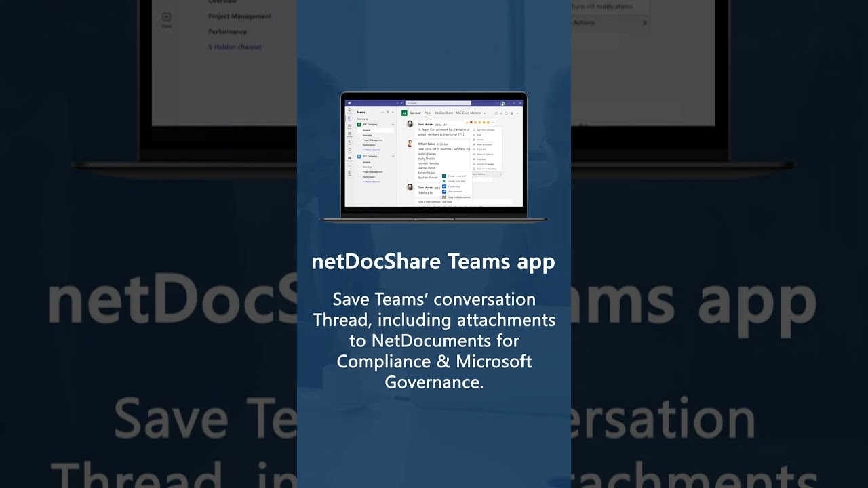Viewport: 868px width, 488px height.
Task: Select Performance channel under ABC Company
Action: [369, 145]
